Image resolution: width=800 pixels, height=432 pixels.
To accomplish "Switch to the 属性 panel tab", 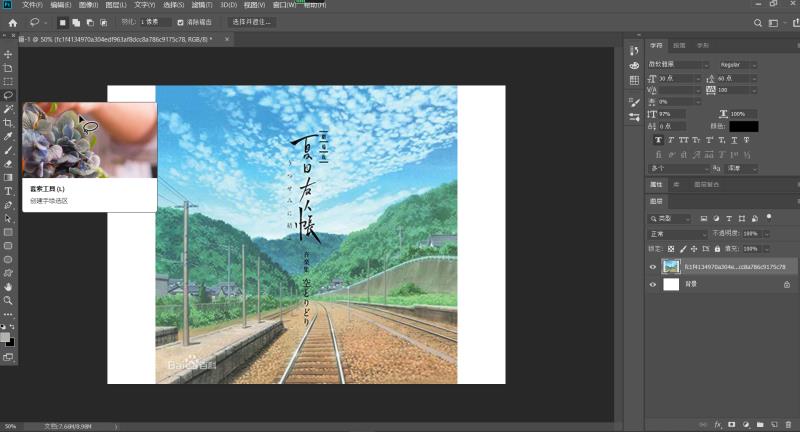I will [x=656, y=185].
